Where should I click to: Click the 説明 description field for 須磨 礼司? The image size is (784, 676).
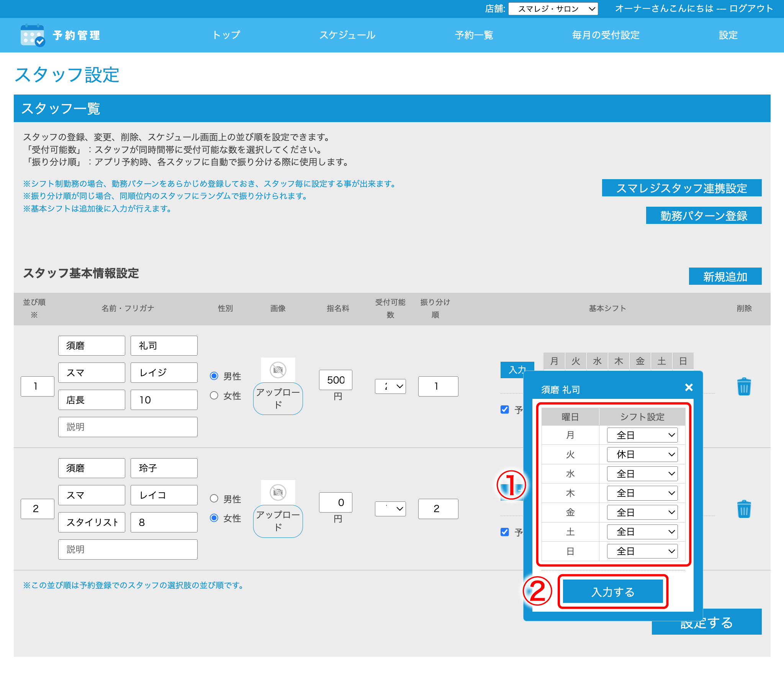pyautogui.click(x=128, y=426)
